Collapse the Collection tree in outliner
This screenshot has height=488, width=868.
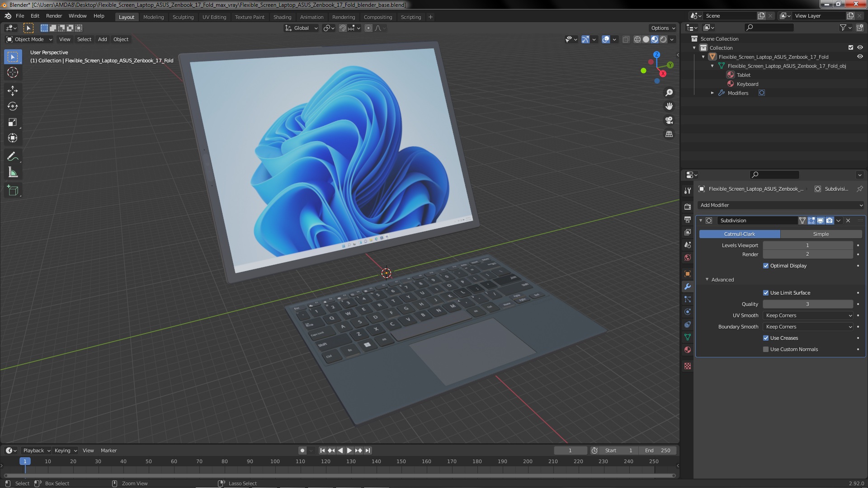tap(694, 48)
